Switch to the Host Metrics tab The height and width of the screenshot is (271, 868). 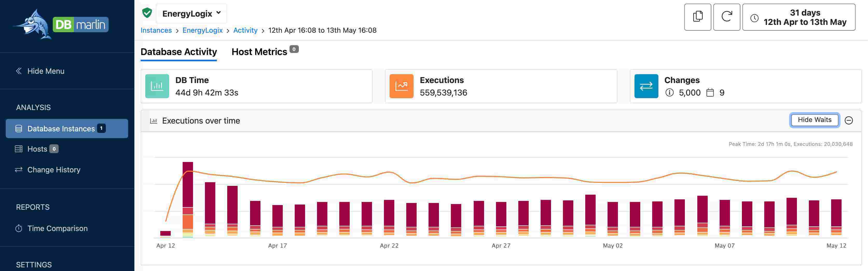[259, 52]
